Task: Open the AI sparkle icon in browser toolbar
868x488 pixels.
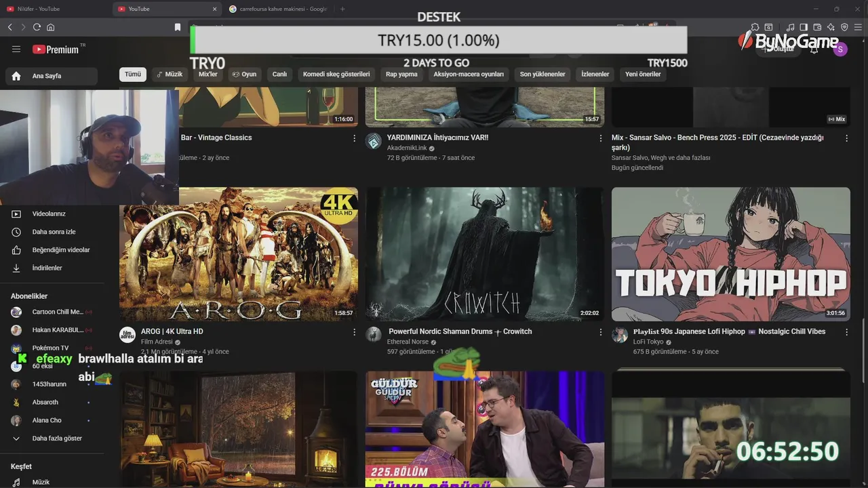Action: click(x=831, y=27)
